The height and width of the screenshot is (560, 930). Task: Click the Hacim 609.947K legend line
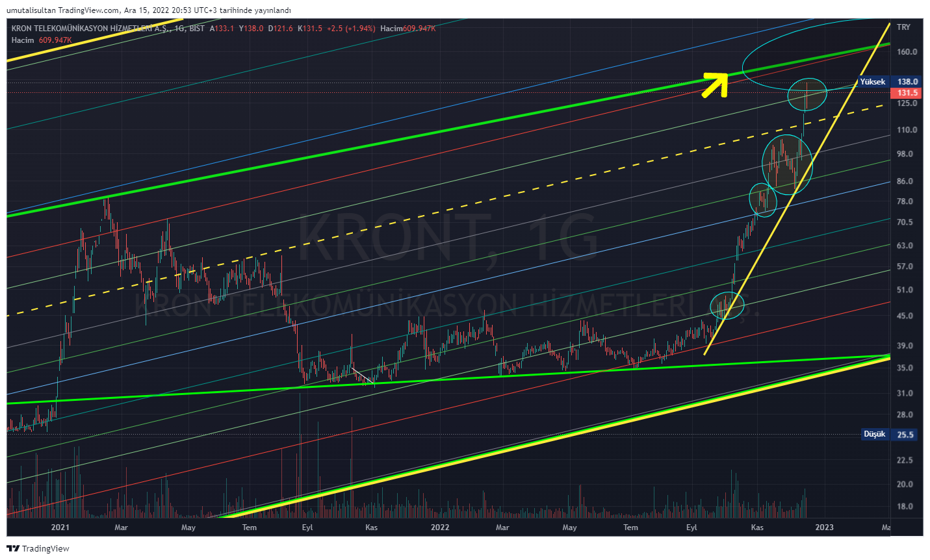42,40
